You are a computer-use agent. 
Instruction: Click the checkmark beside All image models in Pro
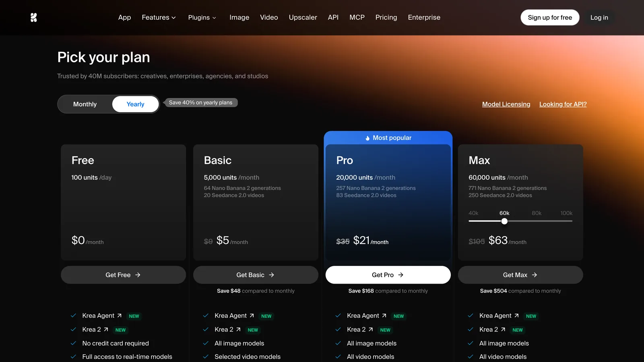tap(338, 343)
